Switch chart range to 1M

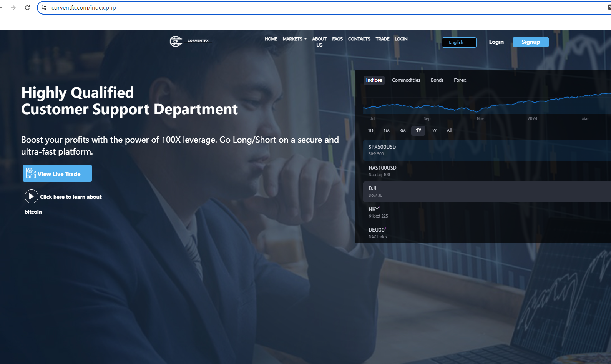coord(386,131)
